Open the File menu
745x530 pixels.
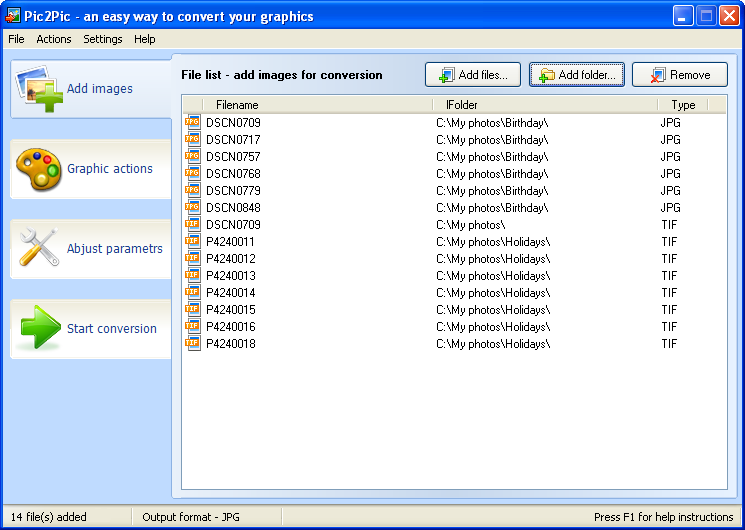coord(16,39)
